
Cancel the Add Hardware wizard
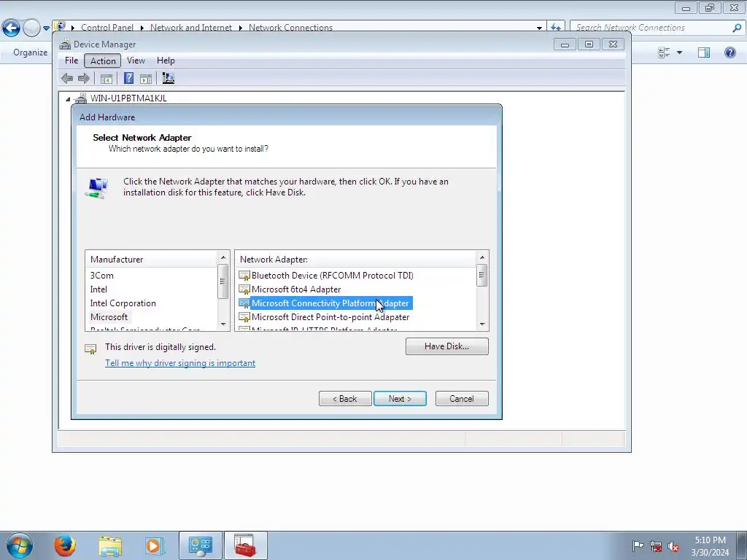[x=462, y=399]
